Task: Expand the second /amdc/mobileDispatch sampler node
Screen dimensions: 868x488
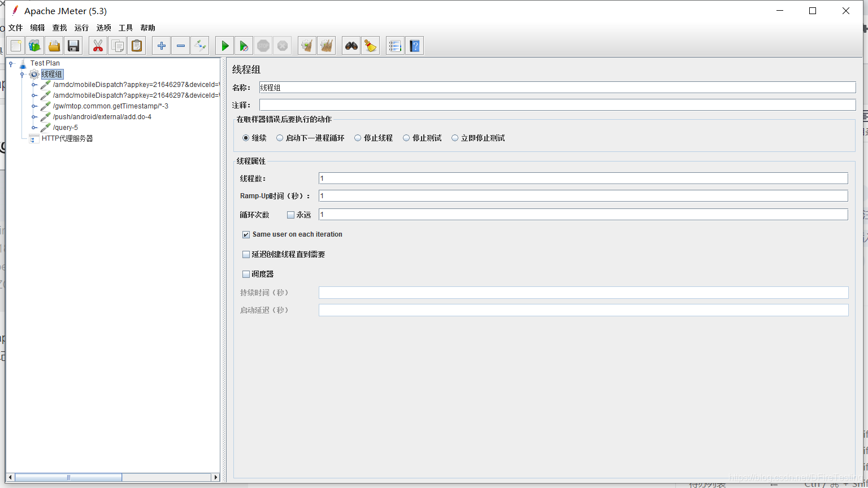Action: click(x=34, y=95)
